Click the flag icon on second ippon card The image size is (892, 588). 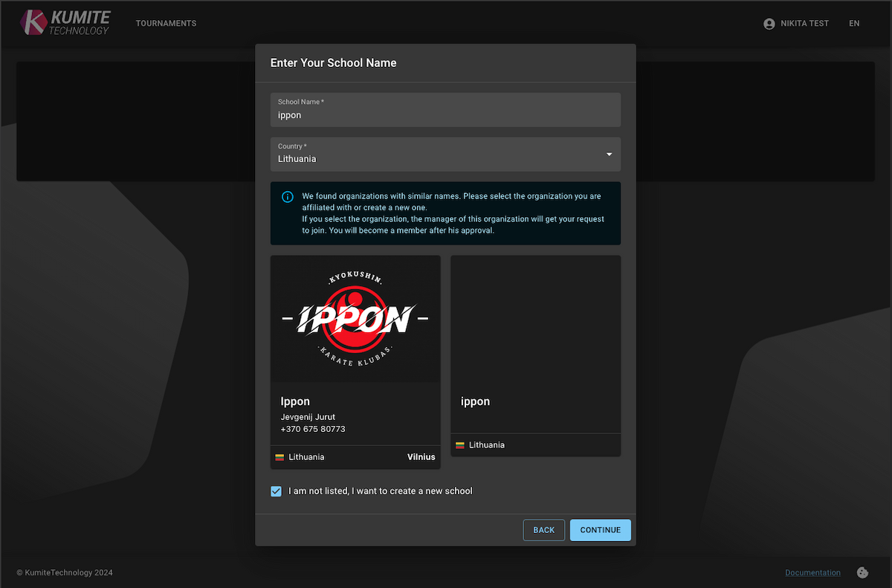460,445
